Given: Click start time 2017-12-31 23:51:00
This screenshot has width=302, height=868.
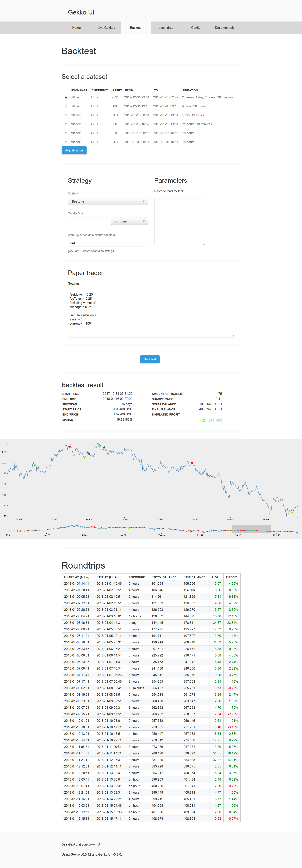Looking at the screenshot, I should coord(117,394).
